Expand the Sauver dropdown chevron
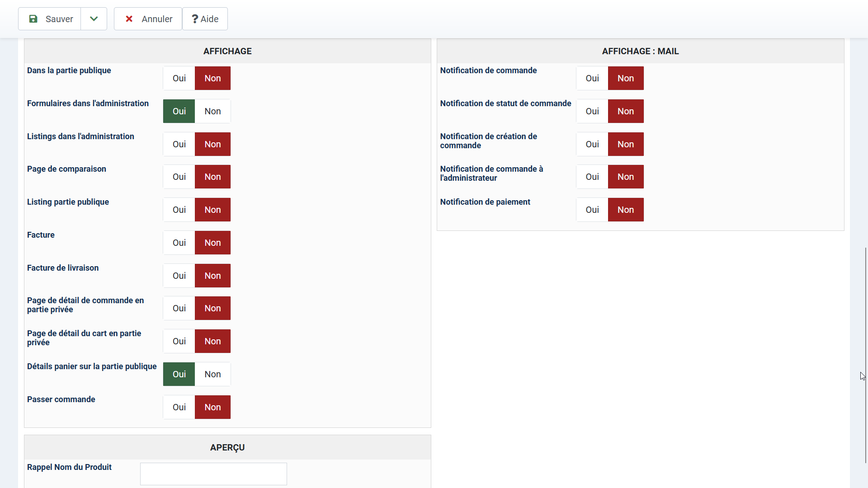The height and width of the screenshot is (488, 868). tap(94, 19)
